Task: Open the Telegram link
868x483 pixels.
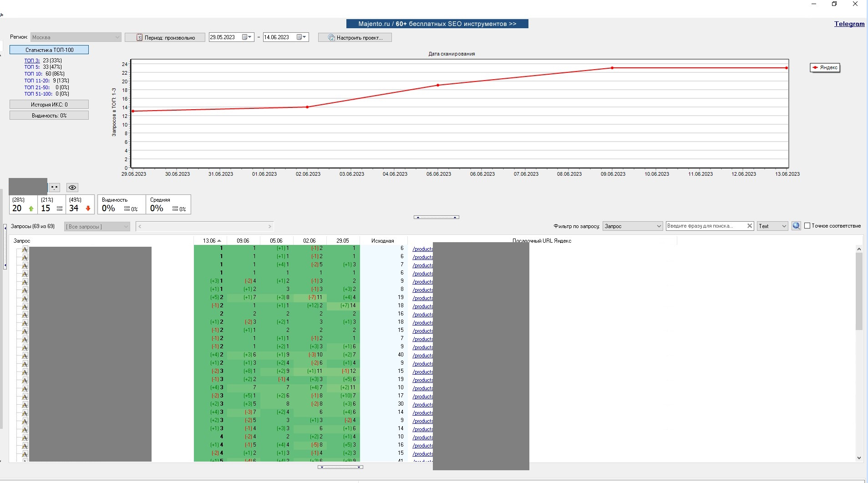Action: tap(849, 24)
